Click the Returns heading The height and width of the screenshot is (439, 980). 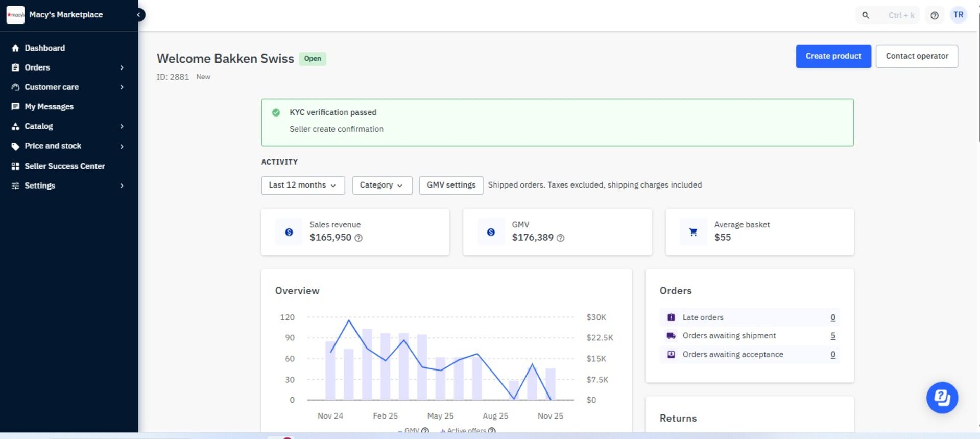(678, 418)
